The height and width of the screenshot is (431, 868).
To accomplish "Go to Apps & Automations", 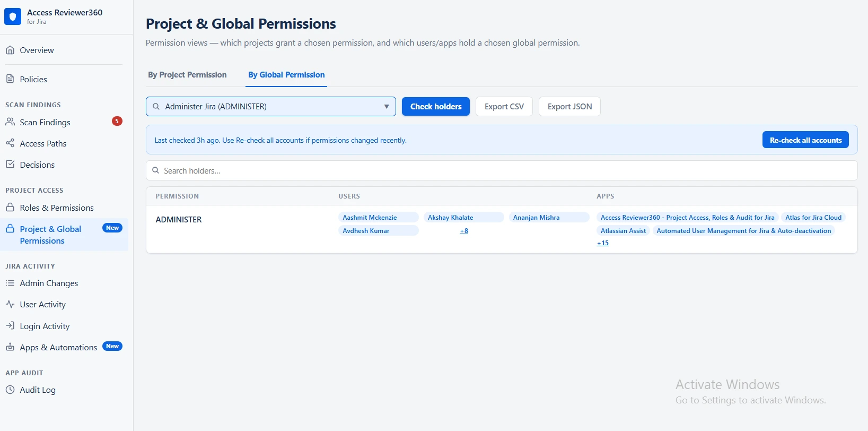I will (x=58, y=347).
